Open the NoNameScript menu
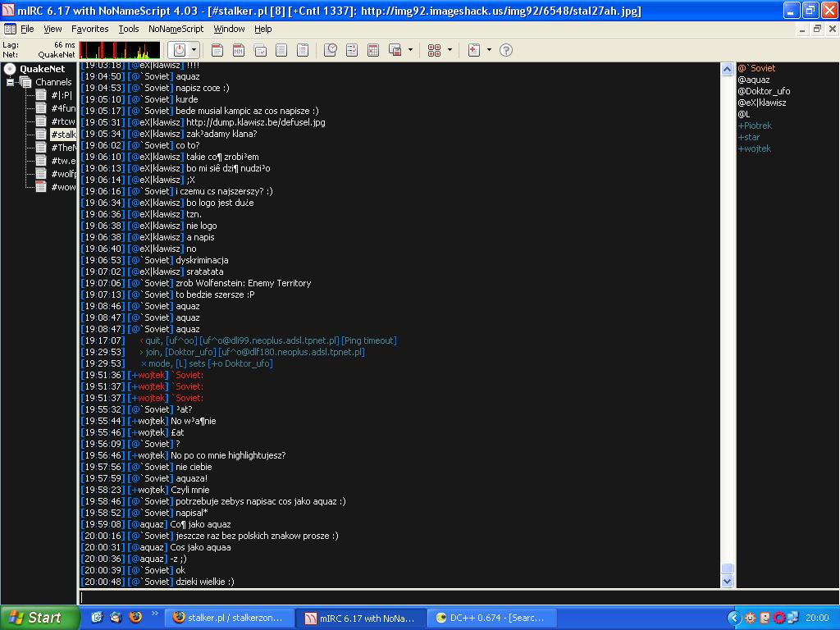The width and height of the screenshot is (840, 630). tap(176, 29)
